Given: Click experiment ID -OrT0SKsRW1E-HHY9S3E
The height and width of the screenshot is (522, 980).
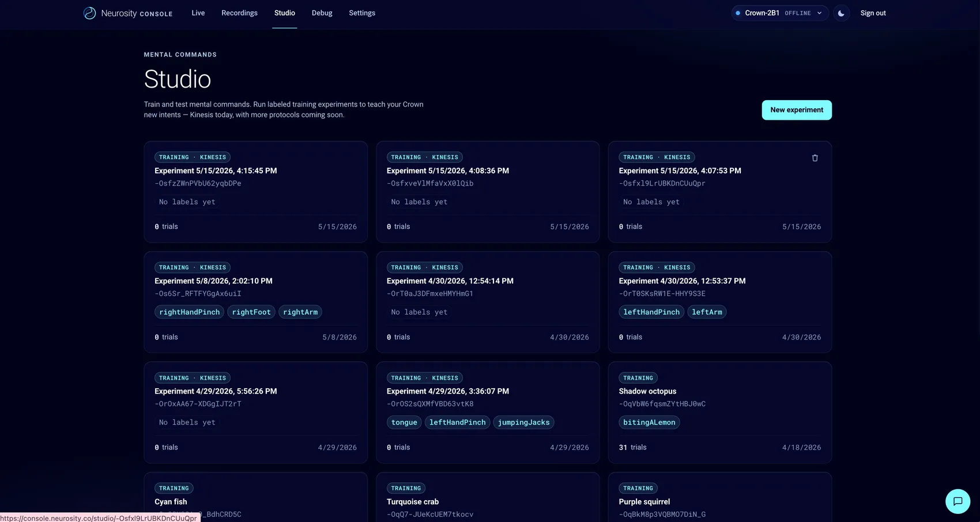Looking at the screenshot, I should [x=662, y=294].
